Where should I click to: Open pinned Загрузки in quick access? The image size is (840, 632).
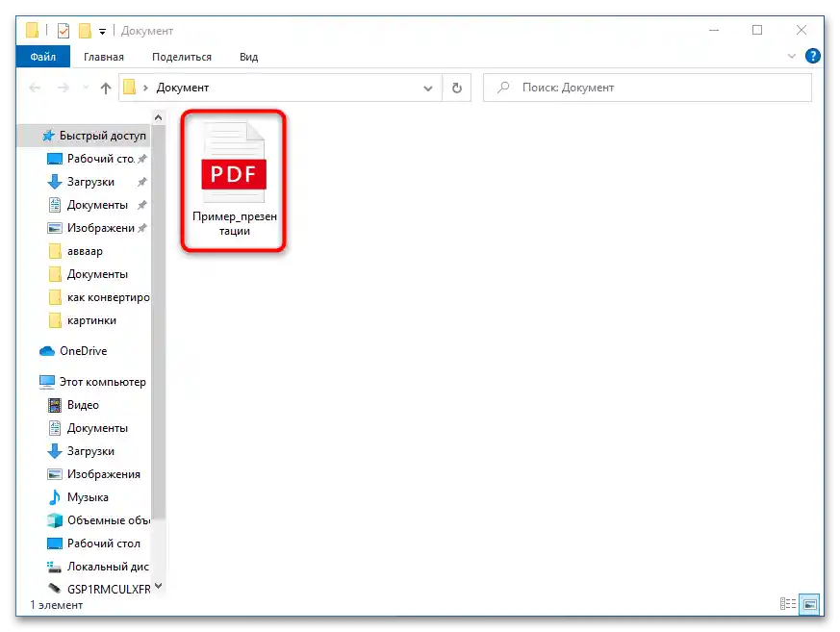[x=96, y=182]
